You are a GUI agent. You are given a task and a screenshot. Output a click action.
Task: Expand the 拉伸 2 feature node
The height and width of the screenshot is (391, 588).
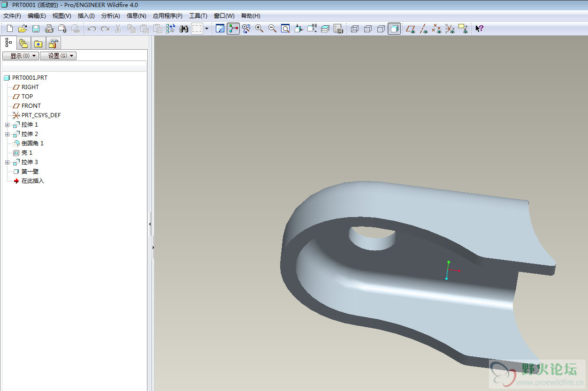tap(7, 134)
